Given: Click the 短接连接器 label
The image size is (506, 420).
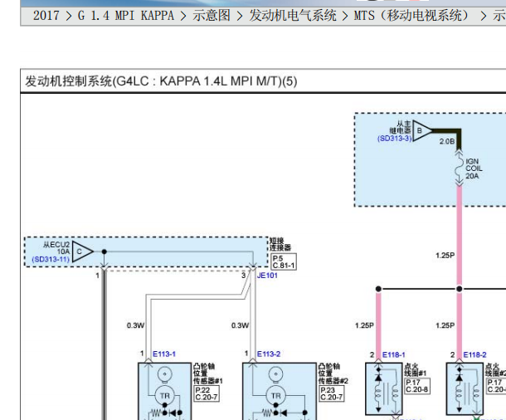Looking at the screenshot, I should pyautogui.click(x=280, y=244).
